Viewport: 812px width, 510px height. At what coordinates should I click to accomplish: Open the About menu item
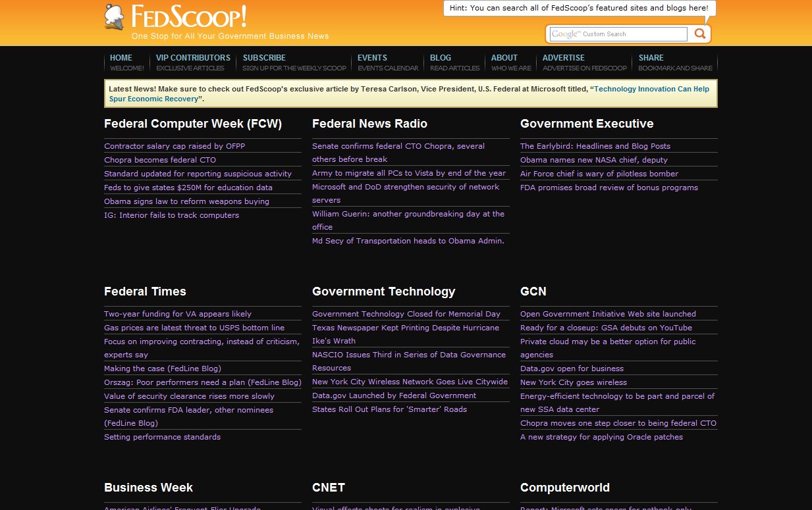(x=504, y=58)
